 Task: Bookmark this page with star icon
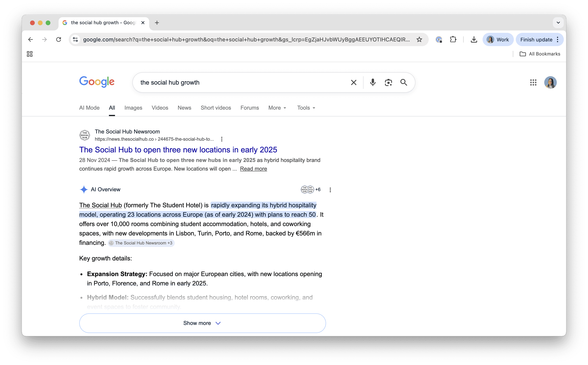419,40
